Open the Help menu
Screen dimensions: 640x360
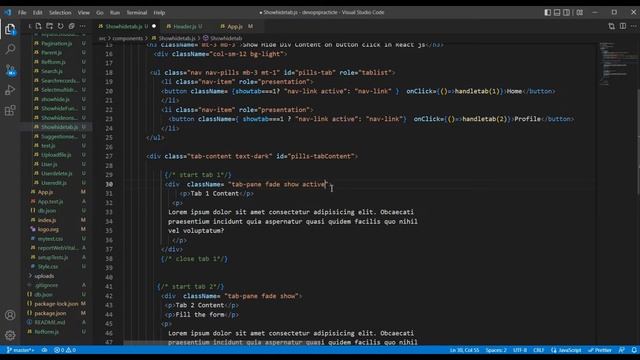159,13
